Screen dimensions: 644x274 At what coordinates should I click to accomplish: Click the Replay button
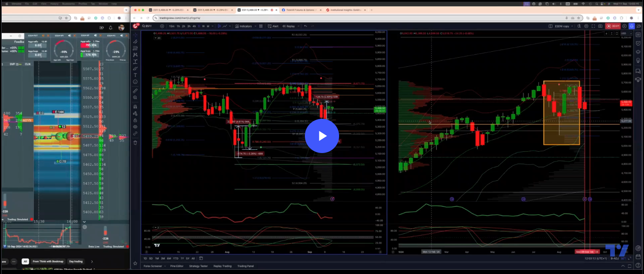click(x=289, y=26)
